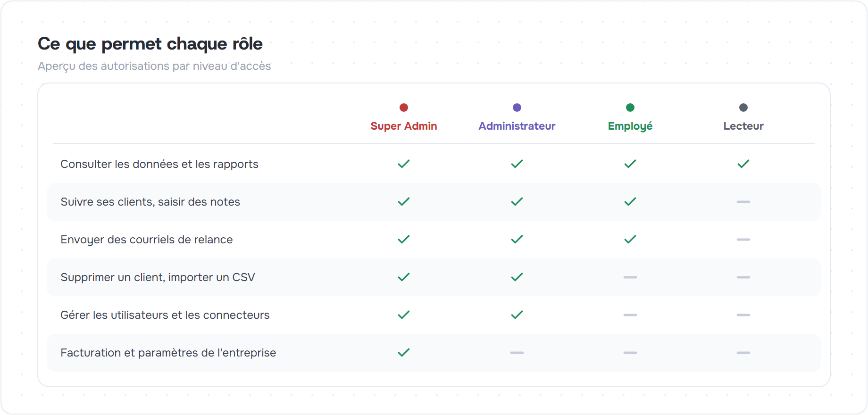Click Administrateur checkmark for Envoyer des courriels
The height and width of the screenshot is (415, 868).
517,240
